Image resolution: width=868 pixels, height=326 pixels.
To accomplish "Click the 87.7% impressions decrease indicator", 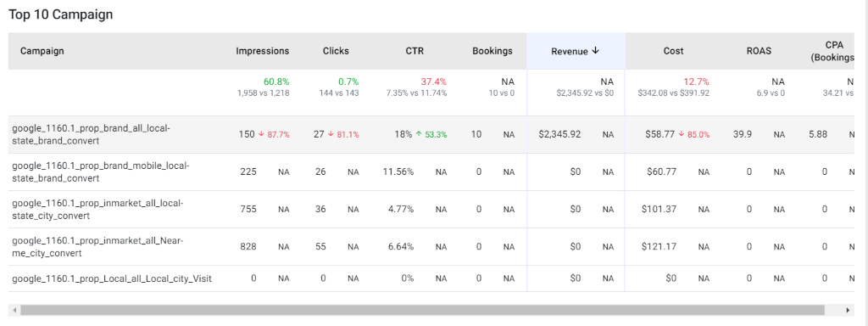I will (x=274, y=135).
